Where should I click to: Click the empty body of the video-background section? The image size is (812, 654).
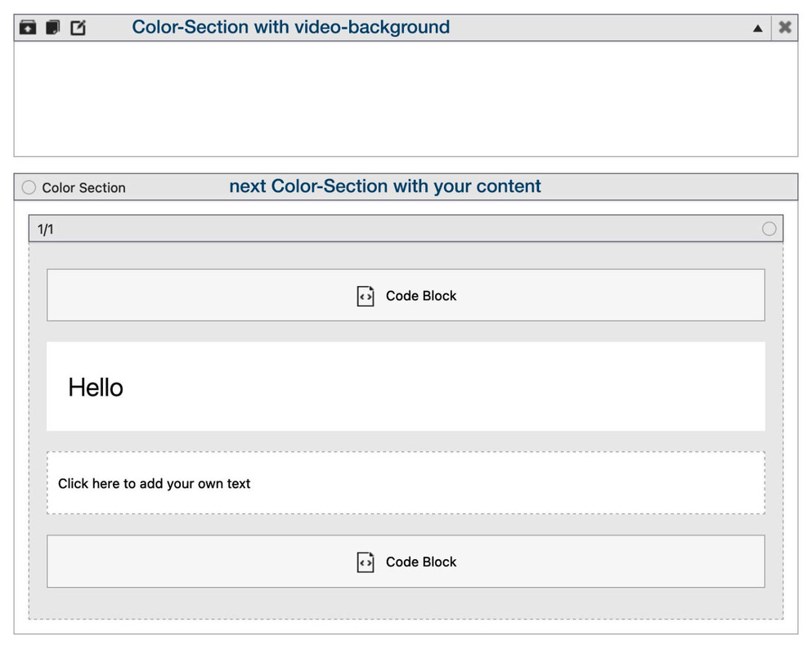pyautogui.click(x=406, y=98)
